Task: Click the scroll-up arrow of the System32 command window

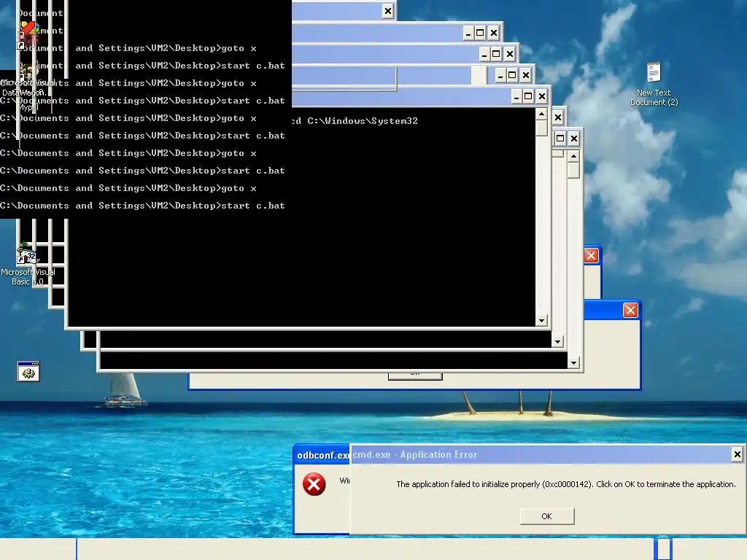Action: coord(541,114)
